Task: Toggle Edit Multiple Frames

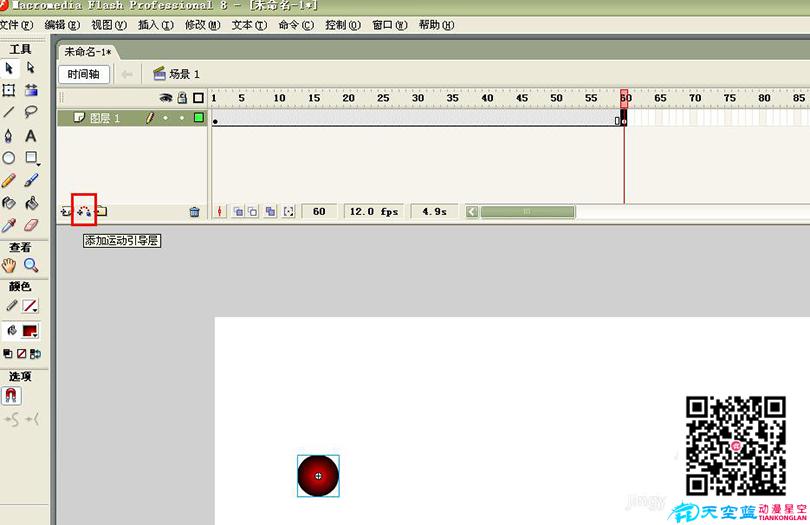Action: tap(270, 211)
